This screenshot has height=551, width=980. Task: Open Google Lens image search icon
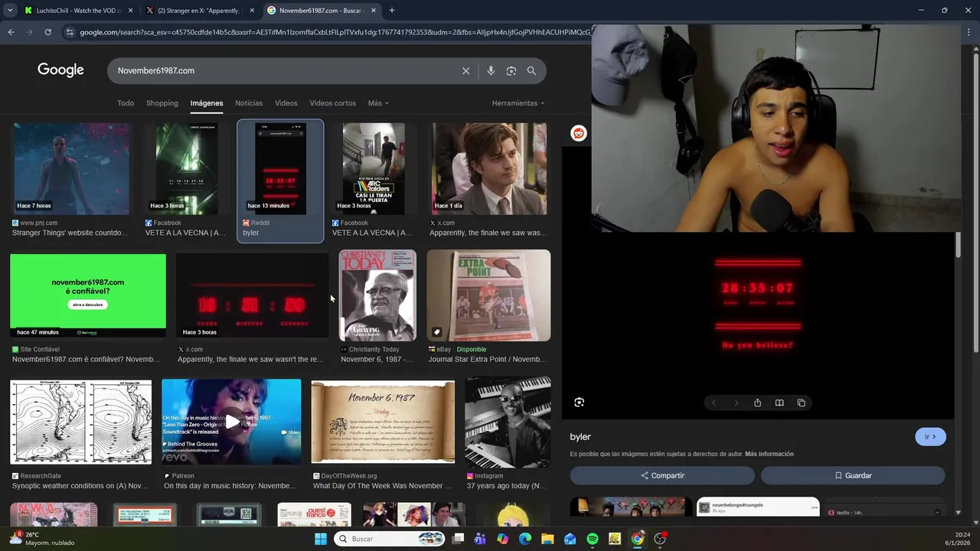(x=511, y=70)
